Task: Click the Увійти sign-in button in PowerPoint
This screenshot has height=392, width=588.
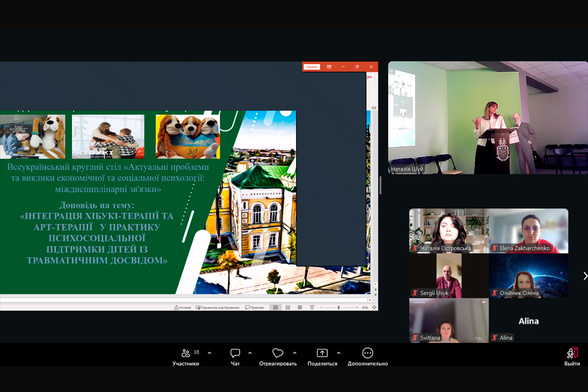Action: [x=312, y=67]
